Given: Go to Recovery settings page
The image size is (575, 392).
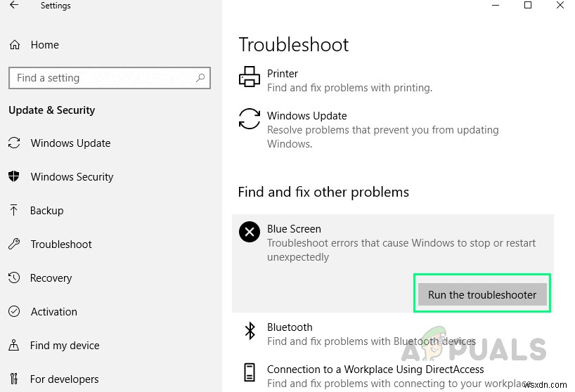Looking at the screenshot, I should (51, 278).
